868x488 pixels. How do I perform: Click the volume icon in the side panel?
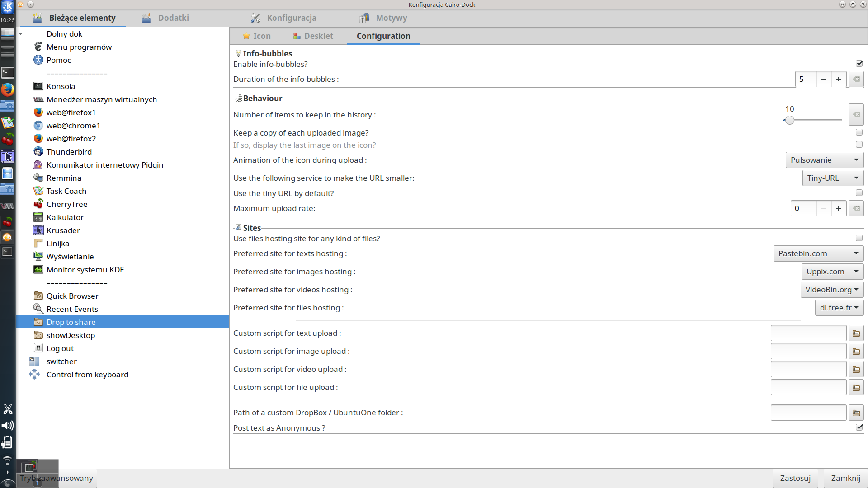[x=7, y=426]
